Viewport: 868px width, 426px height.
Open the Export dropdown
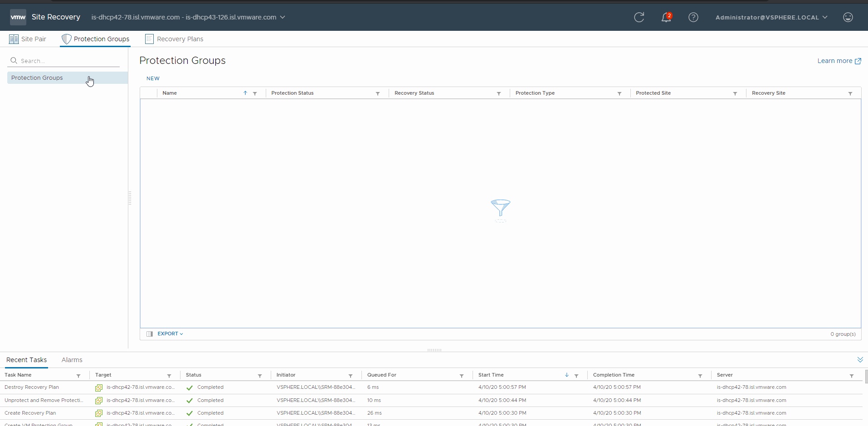point(170,334)
